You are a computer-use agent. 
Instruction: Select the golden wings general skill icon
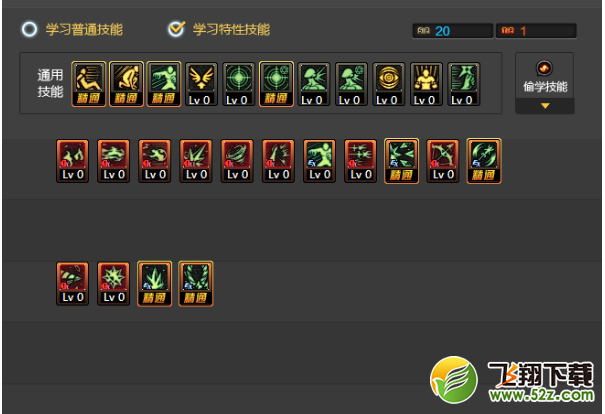click(201, 84)
